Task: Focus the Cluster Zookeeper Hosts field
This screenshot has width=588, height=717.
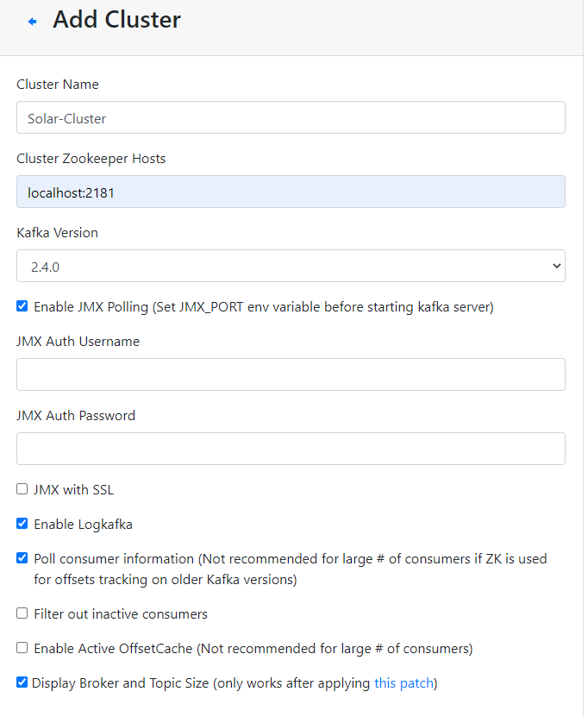Action: click(291, 192)
